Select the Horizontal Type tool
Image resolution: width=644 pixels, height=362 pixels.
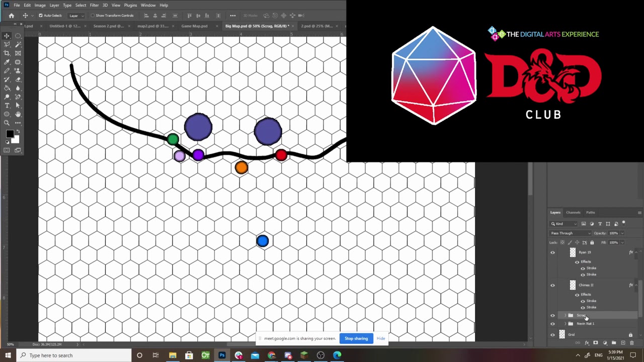7,106
